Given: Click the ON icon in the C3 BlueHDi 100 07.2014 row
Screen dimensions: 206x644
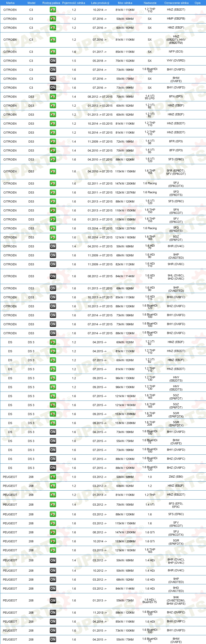Looking at the screenshot, I should tap(53, 70).
